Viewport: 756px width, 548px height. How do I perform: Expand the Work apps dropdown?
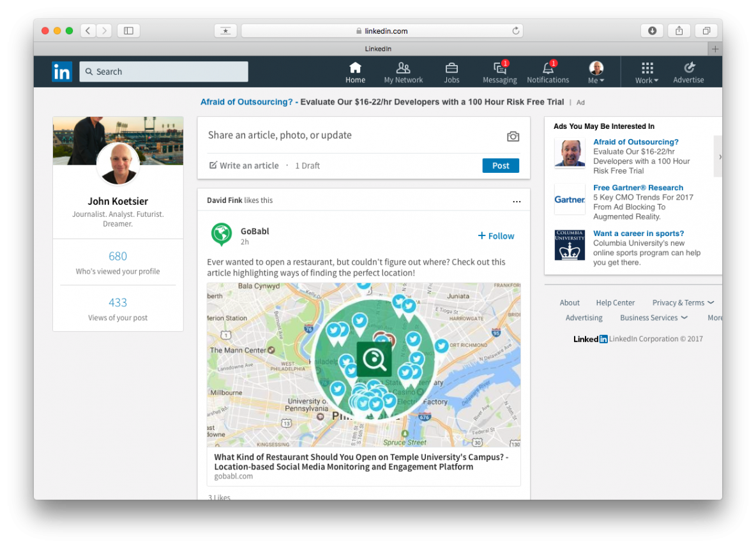point(647,73)
